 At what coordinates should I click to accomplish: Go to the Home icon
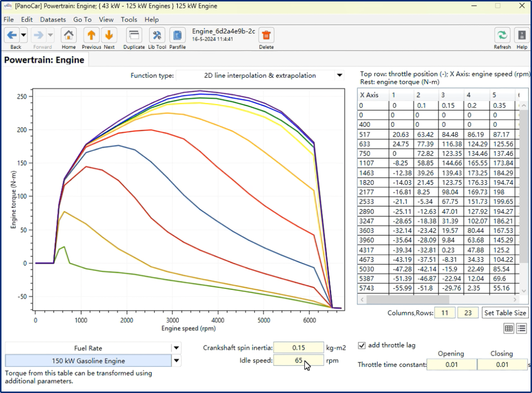68,35
